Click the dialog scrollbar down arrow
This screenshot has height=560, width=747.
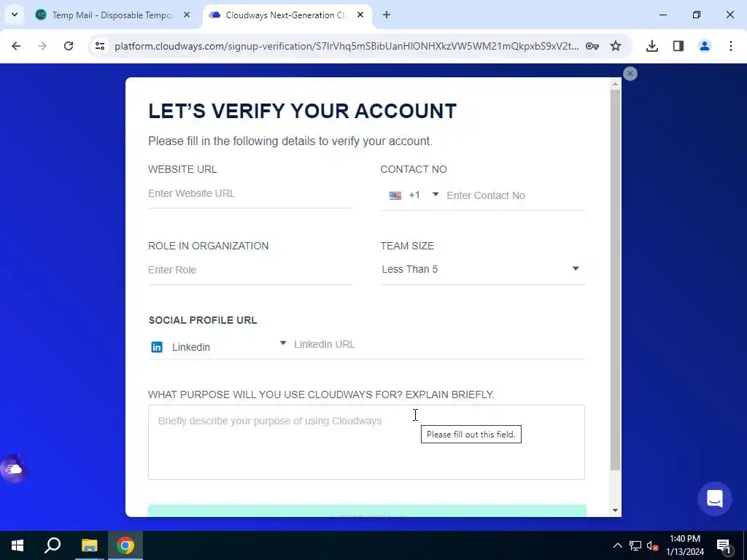pos(615,510)
